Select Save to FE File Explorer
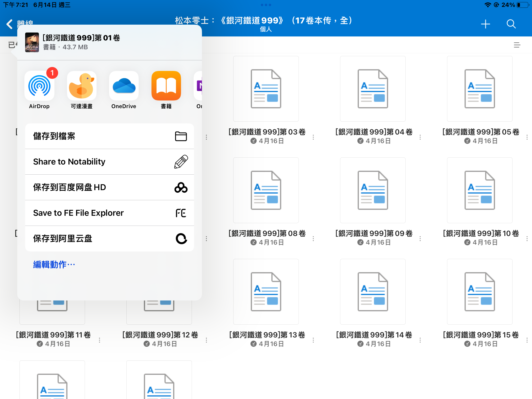This screenshot has width=532, height=399. click(110, 213)
